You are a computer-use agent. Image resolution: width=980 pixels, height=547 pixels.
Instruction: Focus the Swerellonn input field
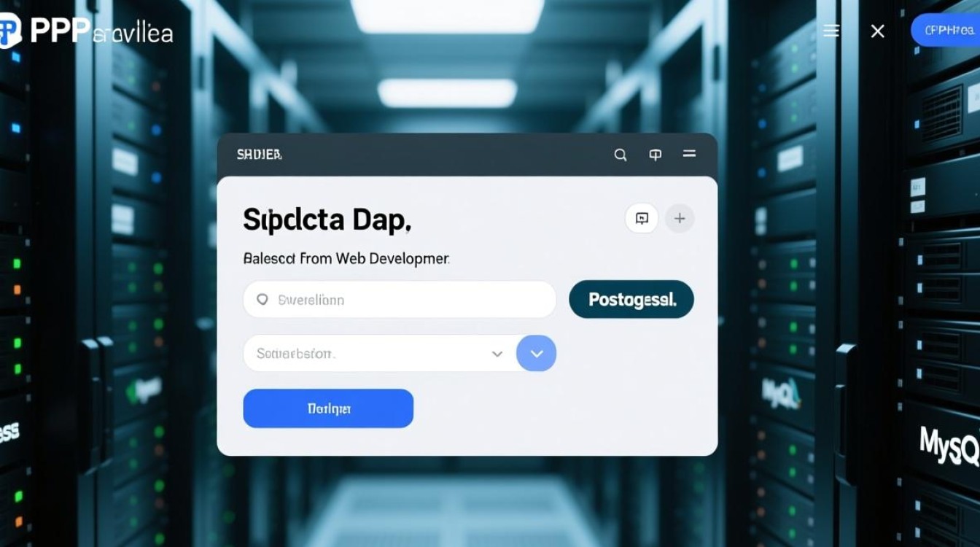coord(408,300)
